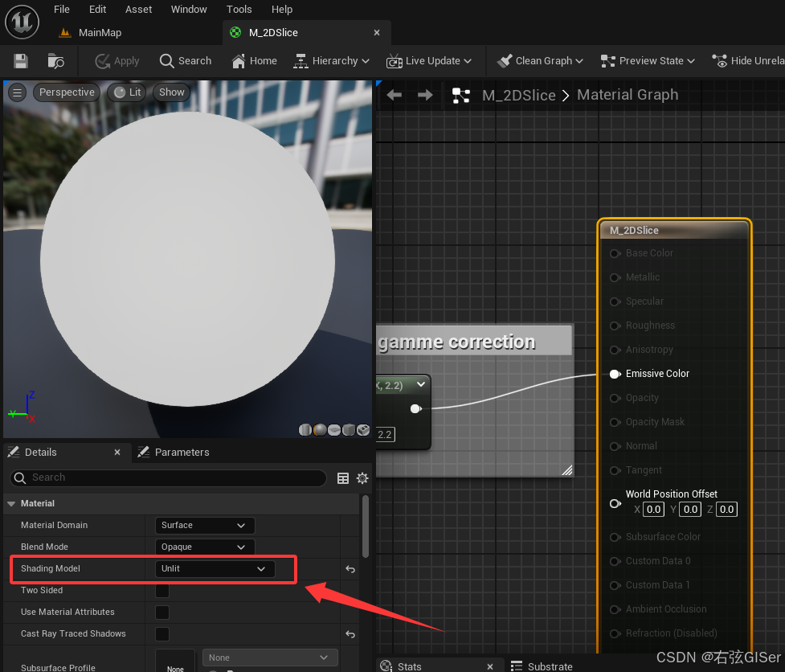Toggle Hide Unrelated nodes
This screenshot has width=785, height=672.
coord(748,61)
